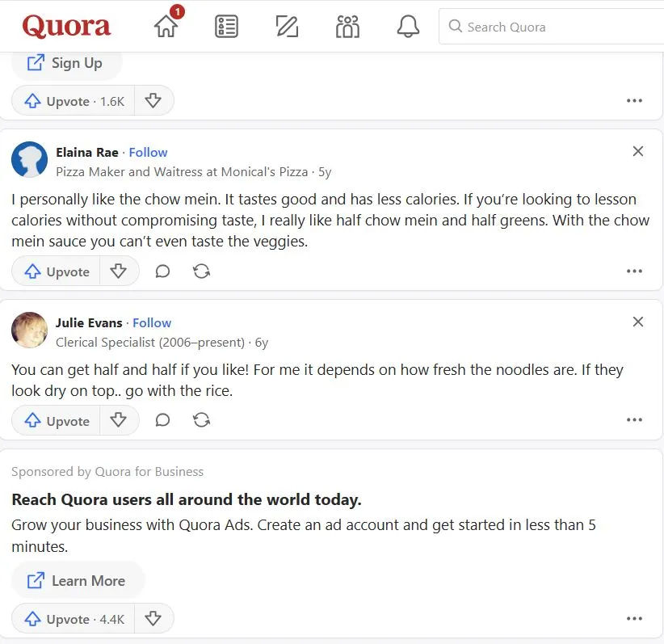
Task: Open more options on Elaina Rae's answer
Action: click(634, 271)
